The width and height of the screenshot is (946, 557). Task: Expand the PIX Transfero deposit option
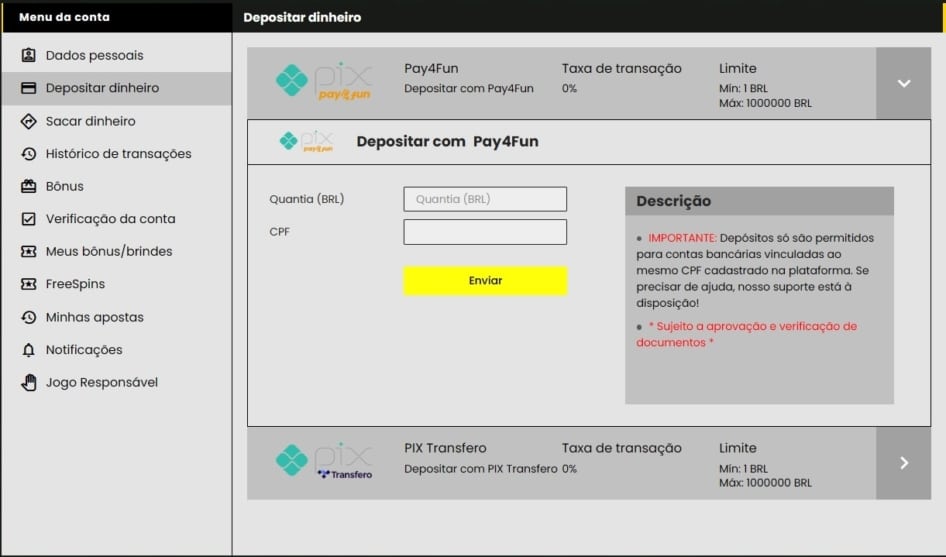click(x=903, y=463)
